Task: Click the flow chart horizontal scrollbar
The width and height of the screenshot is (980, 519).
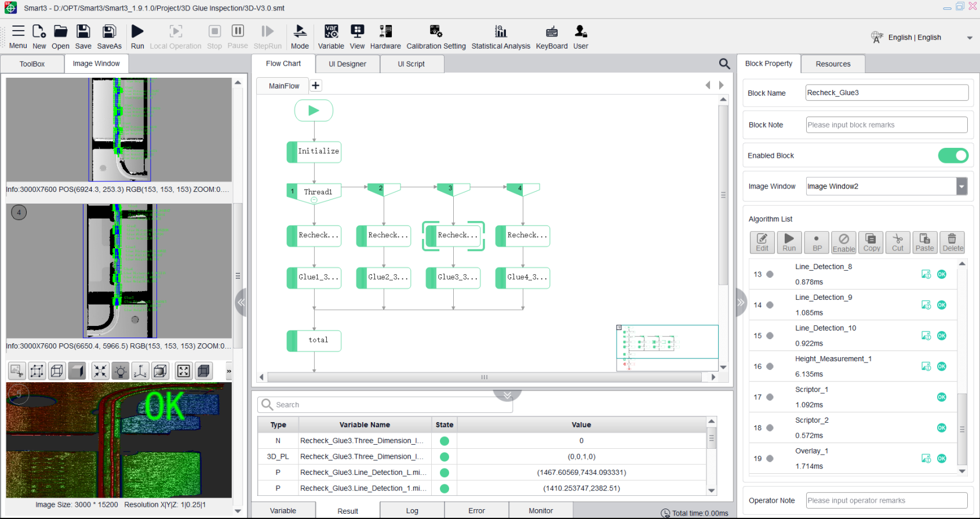Action: pyautogui.click(x=484, y=377)
